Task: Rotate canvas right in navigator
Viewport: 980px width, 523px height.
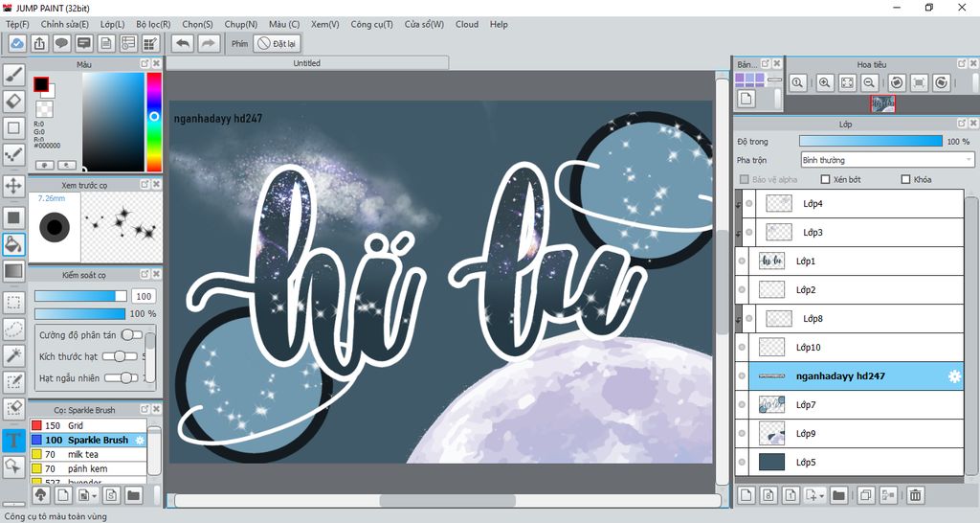Action: coord(942,82)
